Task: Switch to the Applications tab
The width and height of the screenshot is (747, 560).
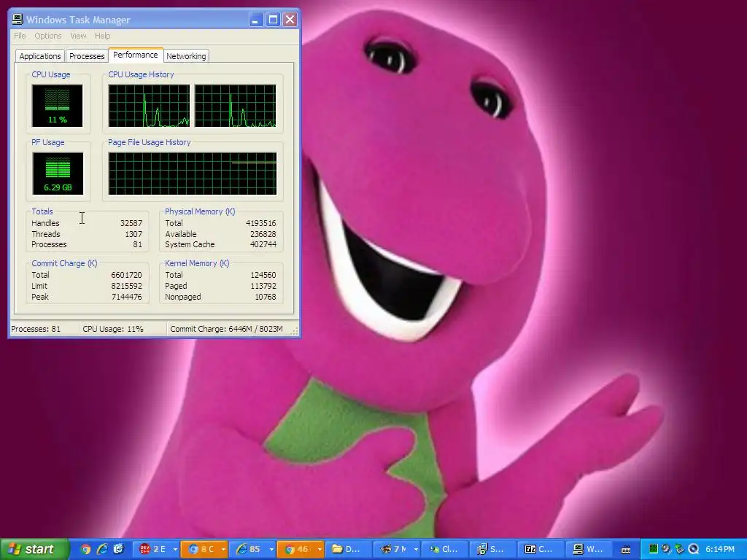Action: (x=40, y=56)
